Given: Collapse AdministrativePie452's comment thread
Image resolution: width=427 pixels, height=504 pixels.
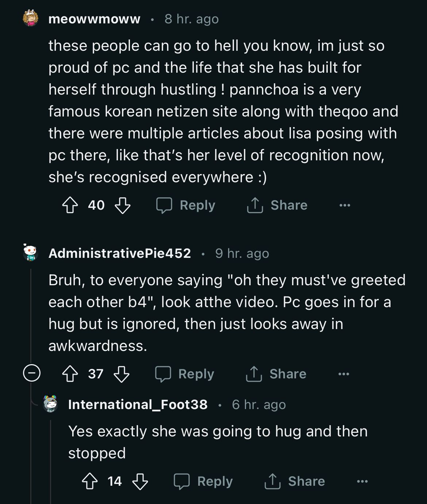Looking at the screenshot, I should (31, 374).
